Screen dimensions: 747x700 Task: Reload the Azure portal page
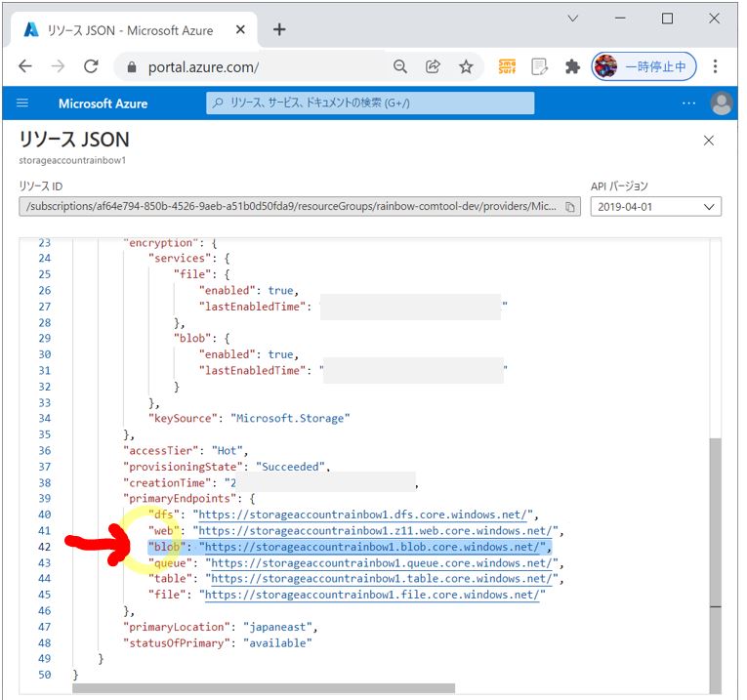pos(91,66)
